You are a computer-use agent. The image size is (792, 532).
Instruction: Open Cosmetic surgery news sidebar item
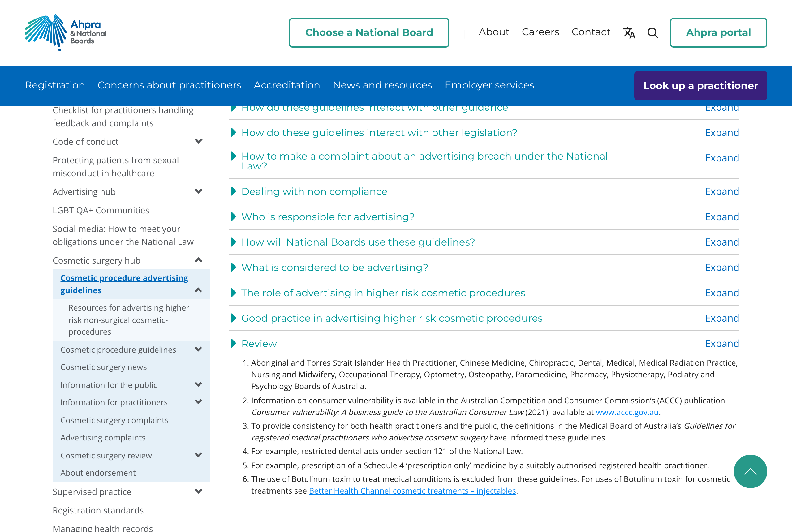pos(104,367)
